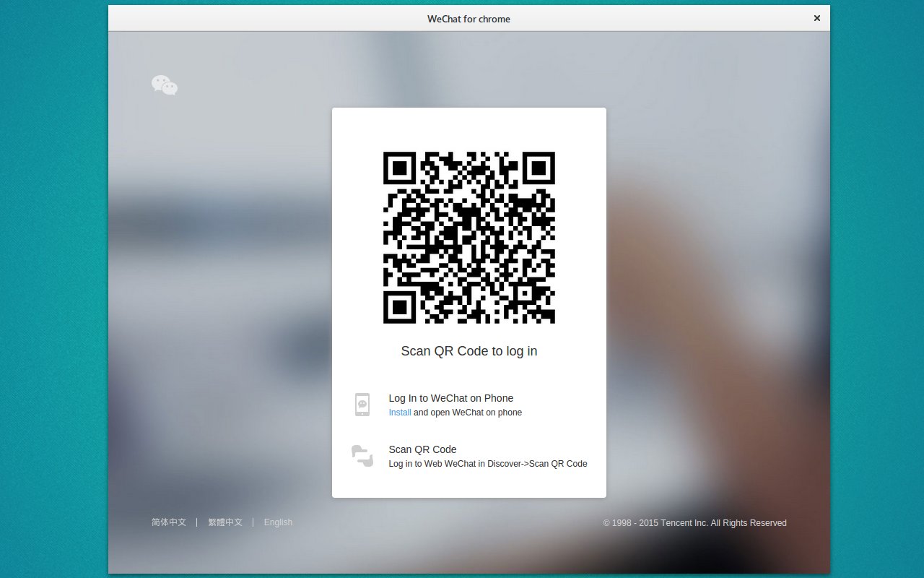Switch language to 繁體中文
Screen dimensions: 924x578
tap(225, 522)
